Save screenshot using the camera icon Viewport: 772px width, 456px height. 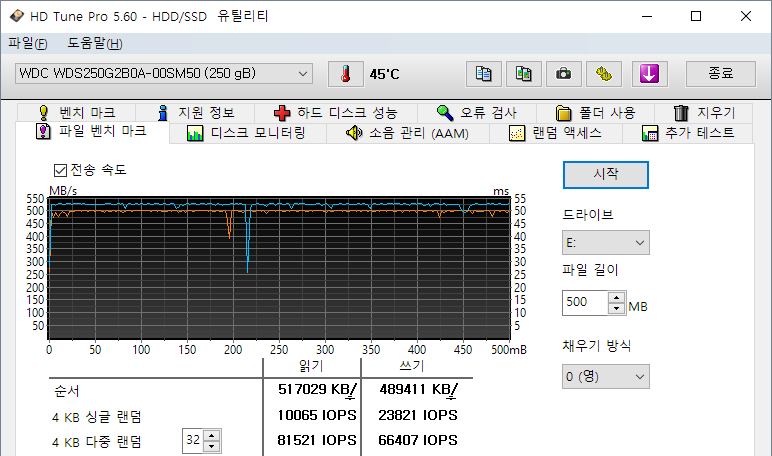(563, 74)
